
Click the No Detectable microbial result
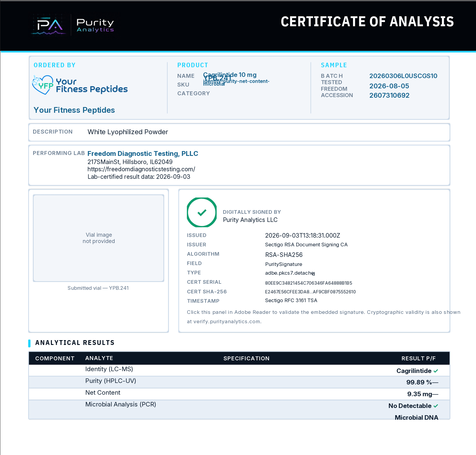point(410,406)
